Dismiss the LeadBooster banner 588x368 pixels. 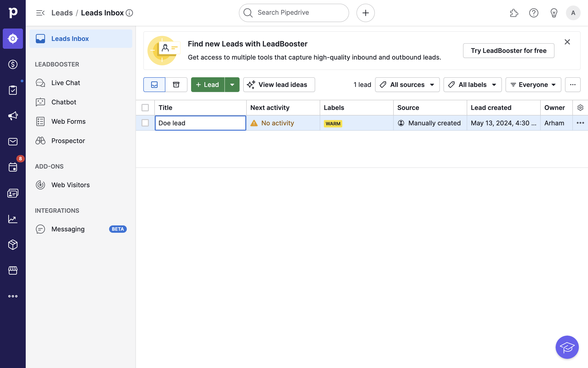[x=567, y=42]
